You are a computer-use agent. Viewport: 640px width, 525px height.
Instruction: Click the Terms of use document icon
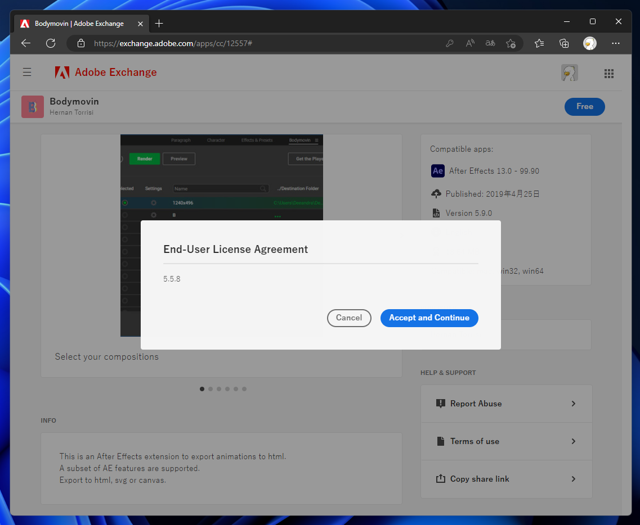(x=440, y=441)
